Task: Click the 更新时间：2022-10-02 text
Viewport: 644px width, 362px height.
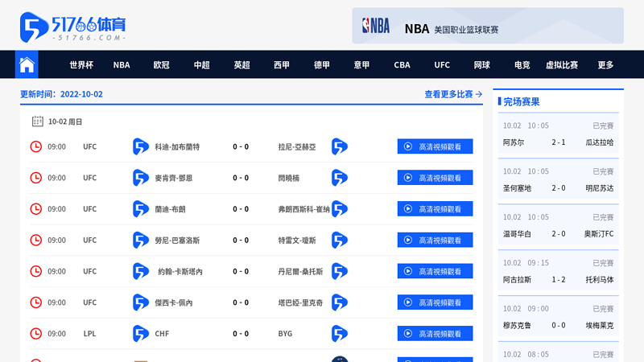Action: coord(61,94)
